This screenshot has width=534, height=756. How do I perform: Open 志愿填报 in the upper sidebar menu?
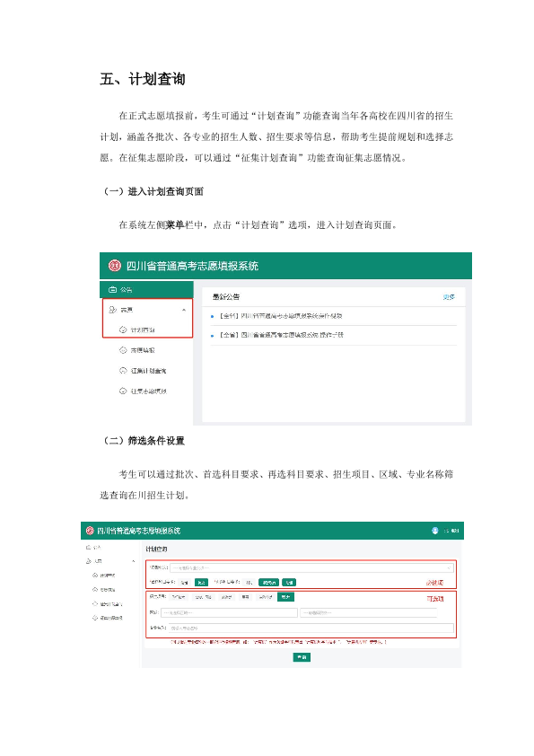click(143, 350)
